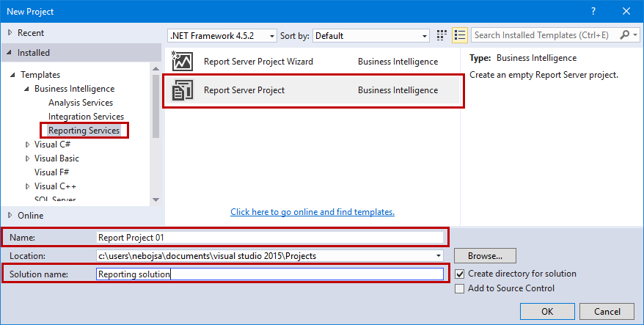Image resolution: width=644 pixels, height=325 pixels.
Task: Click the Report Server Project Wizard icon
Action: click(182, 62)
